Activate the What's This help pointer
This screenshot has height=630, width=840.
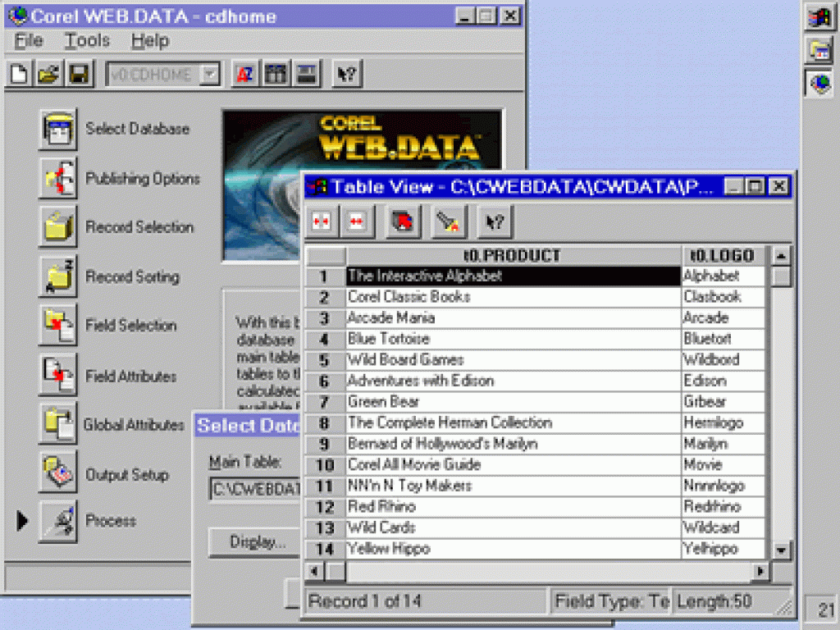tap(345, 73)
